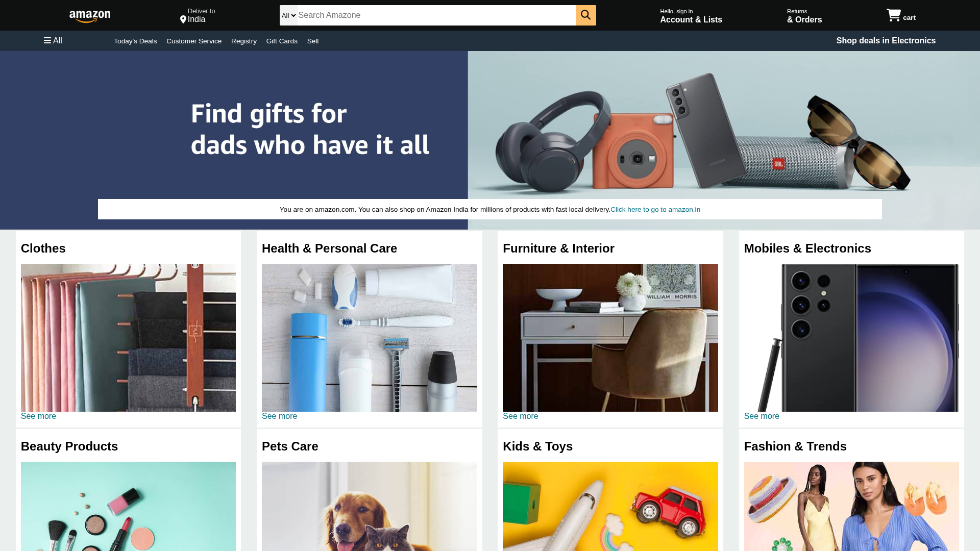Image resolution: width=980 pixels, height=551 pixels.
Task: Expand the All search category dropdown
Action: pyautogui.click(x=288, y=15)
